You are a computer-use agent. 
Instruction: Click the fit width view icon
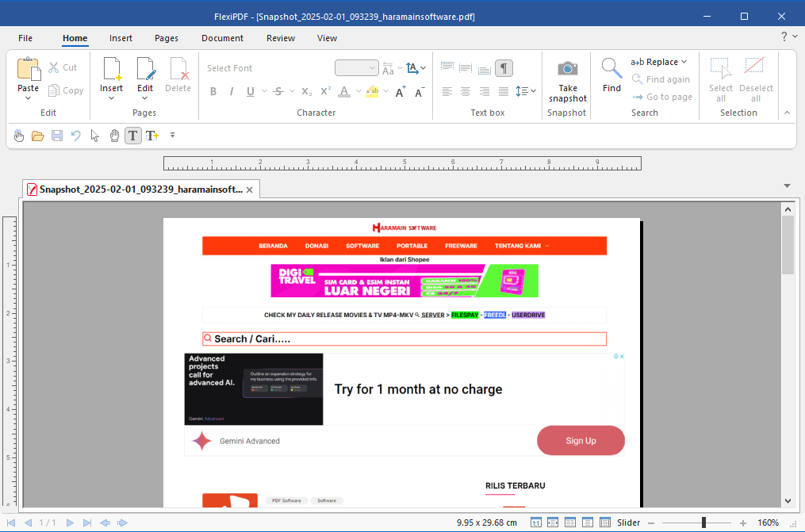click(553, 522)
